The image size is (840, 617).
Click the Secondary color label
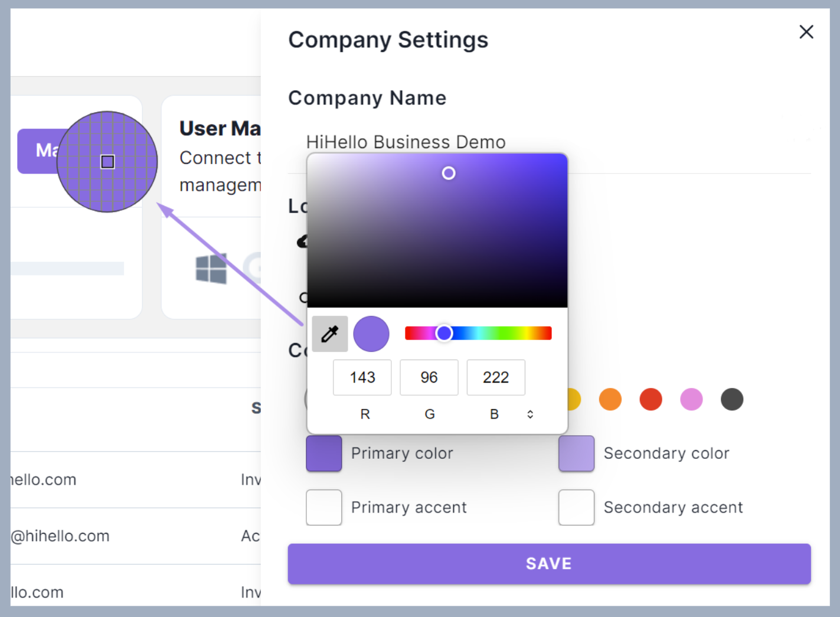pyautogui.click(x=666, y=453)
